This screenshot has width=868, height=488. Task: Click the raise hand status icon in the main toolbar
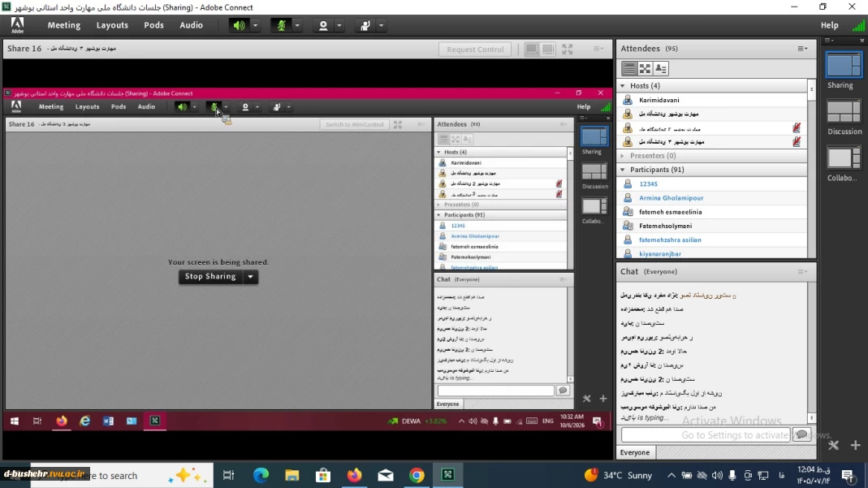(x=365, y=25)
